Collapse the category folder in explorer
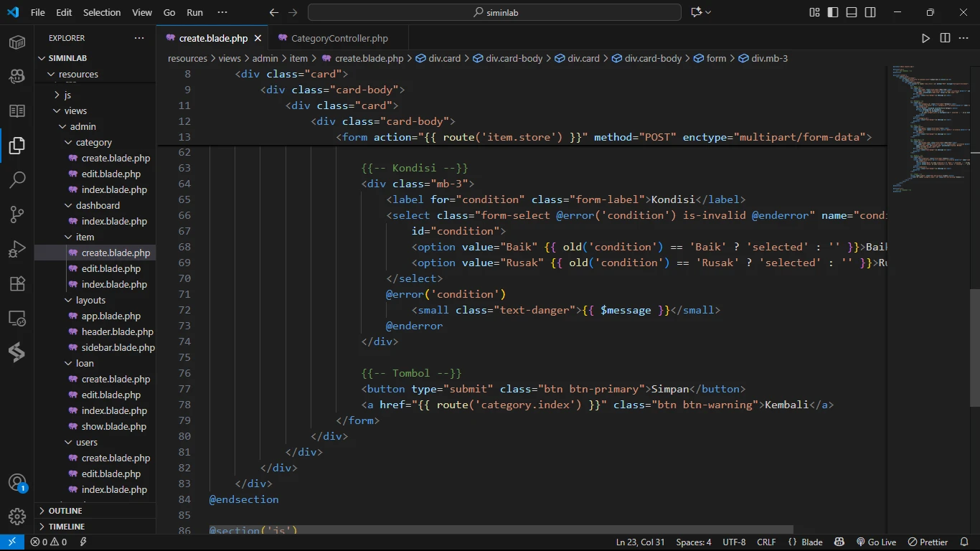Image resolution: width=980 pixels, height=551 pixels. (93, 142)
